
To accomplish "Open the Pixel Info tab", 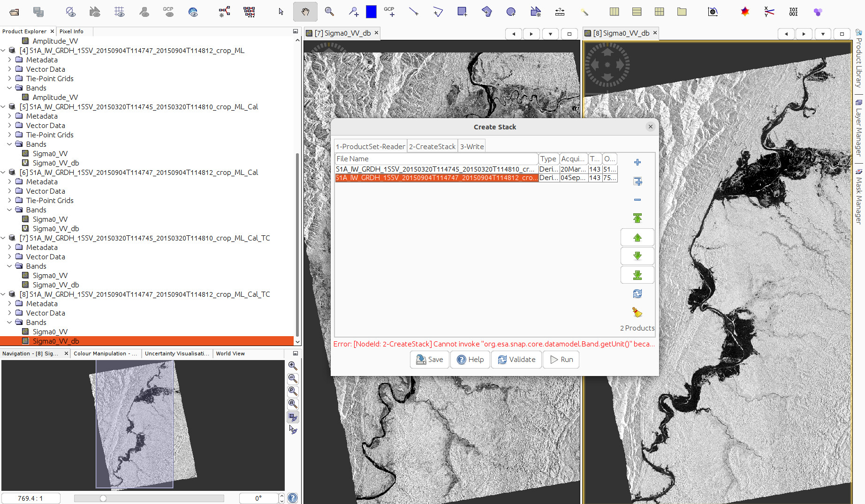I will [71, 31].
